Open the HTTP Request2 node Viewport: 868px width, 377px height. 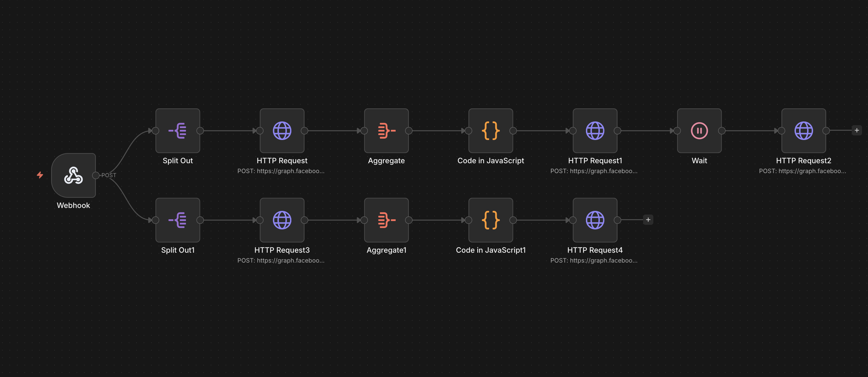[803, 131]
